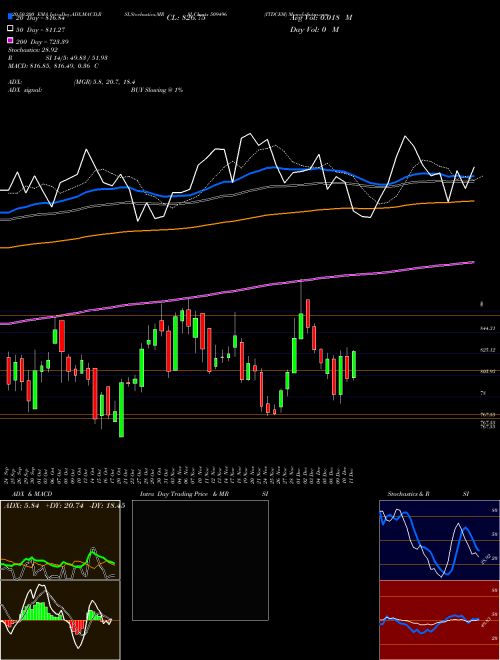Click the magenta 200 Day legend swatch
The width and height of the screenshot is (500, 660).
click(10, 41)
